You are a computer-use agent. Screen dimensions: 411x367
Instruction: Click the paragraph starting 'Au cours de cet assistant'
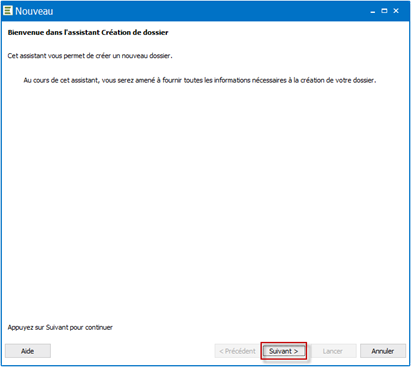click(x=200, y=80)
